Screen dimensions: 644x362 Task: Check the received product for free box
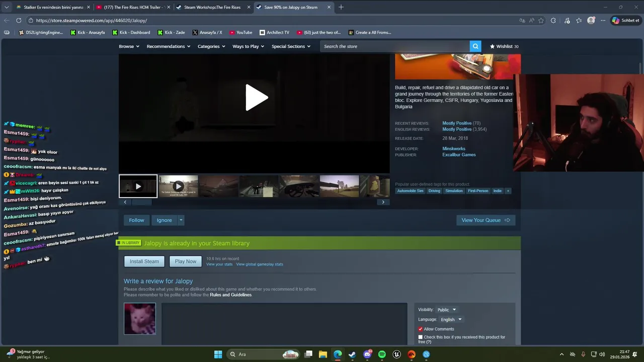(421, 337)
